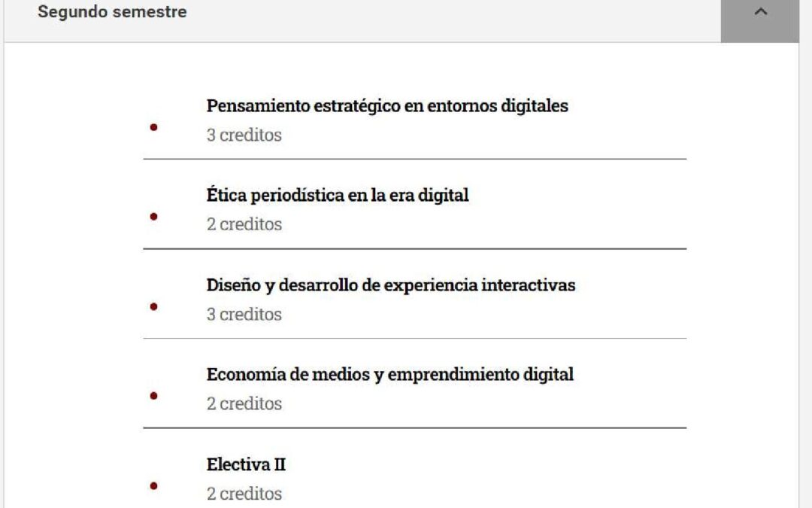Click the 2 creditos text under Ética periodística

click(244, 224)
